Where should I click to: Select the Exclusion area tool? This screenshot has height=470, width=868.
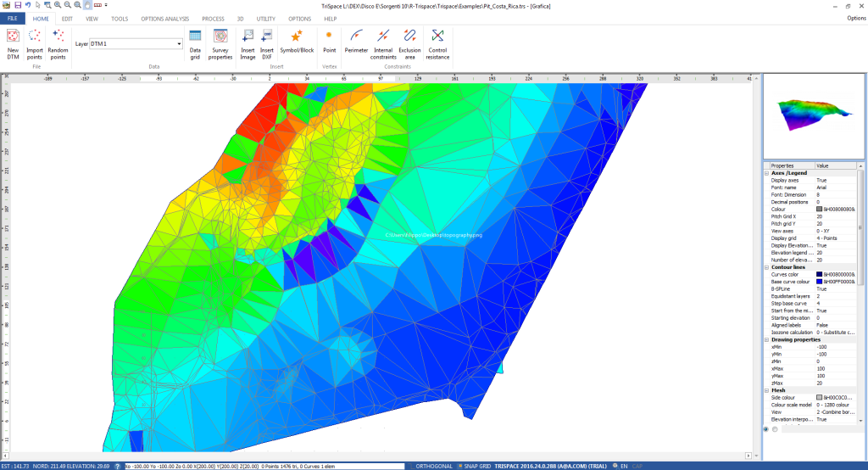click(x=409, y=42)
